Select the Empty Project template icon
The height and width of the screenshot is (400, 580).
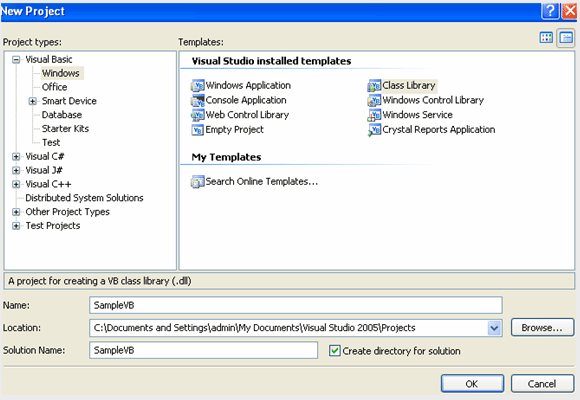pos(198,130)
